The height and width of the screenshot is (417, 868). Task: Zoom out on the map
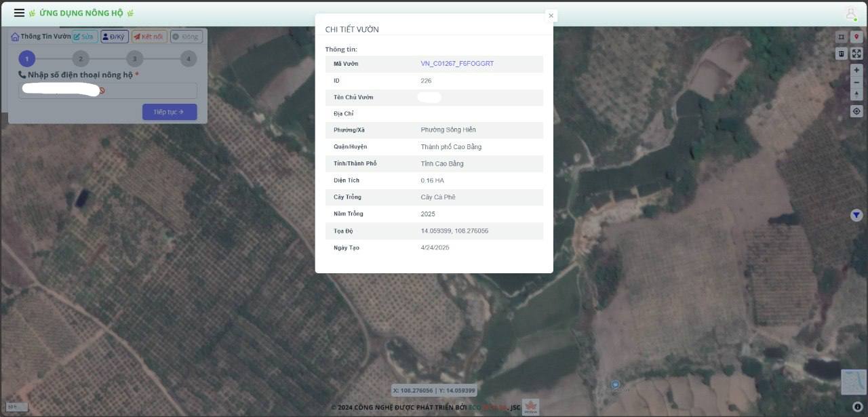pos(856,83)
